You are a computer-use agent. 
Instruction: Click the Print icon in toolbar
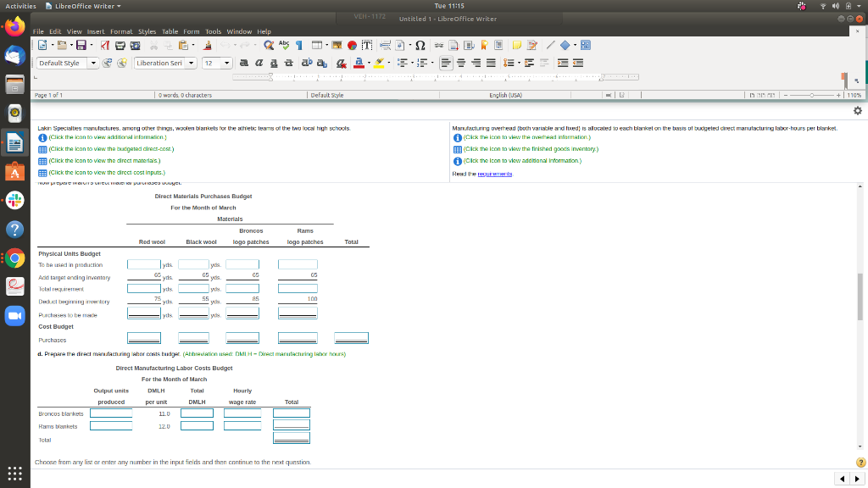[120, 46]
